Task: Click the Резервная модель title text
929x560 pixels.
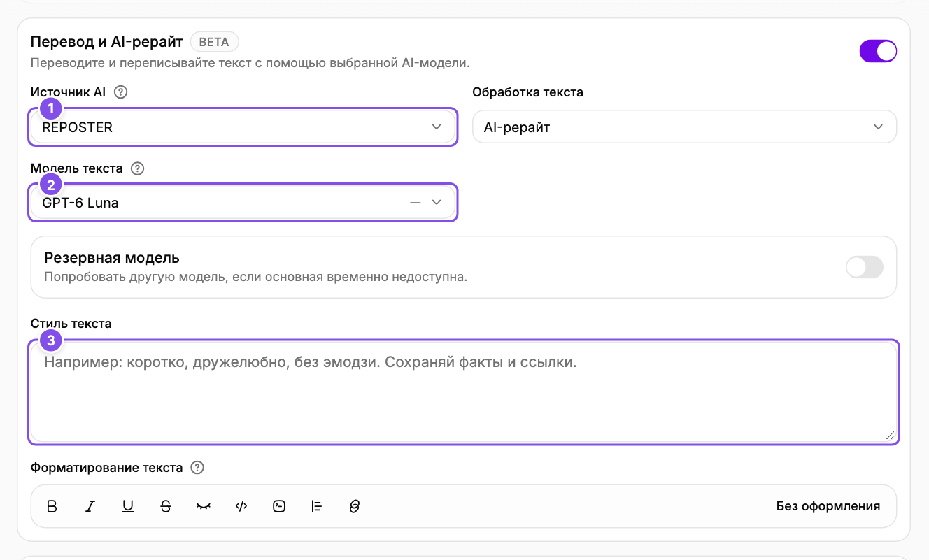Action: [112, 258]
